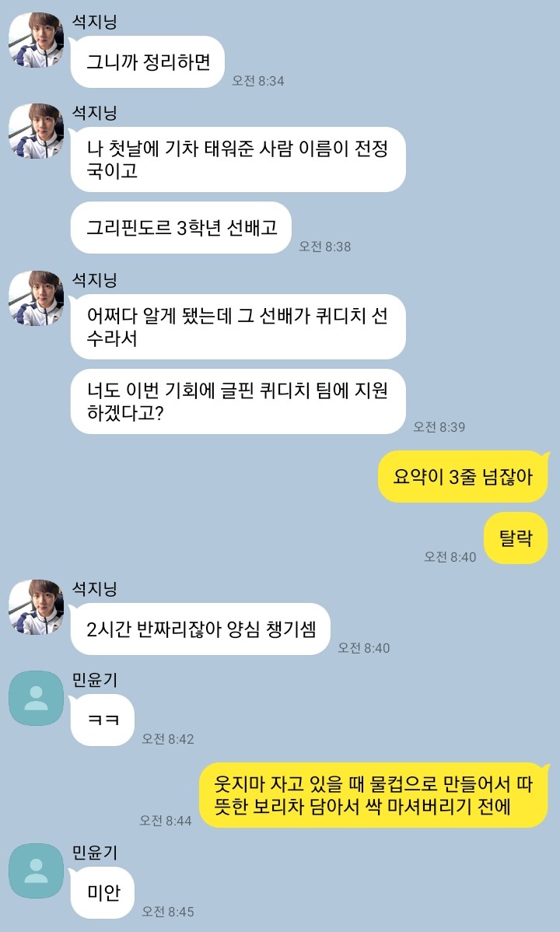This screenshot has width=560, height=932.
Task: Tap the yellow '탈락' message bubble
Action: pos(516,538)
